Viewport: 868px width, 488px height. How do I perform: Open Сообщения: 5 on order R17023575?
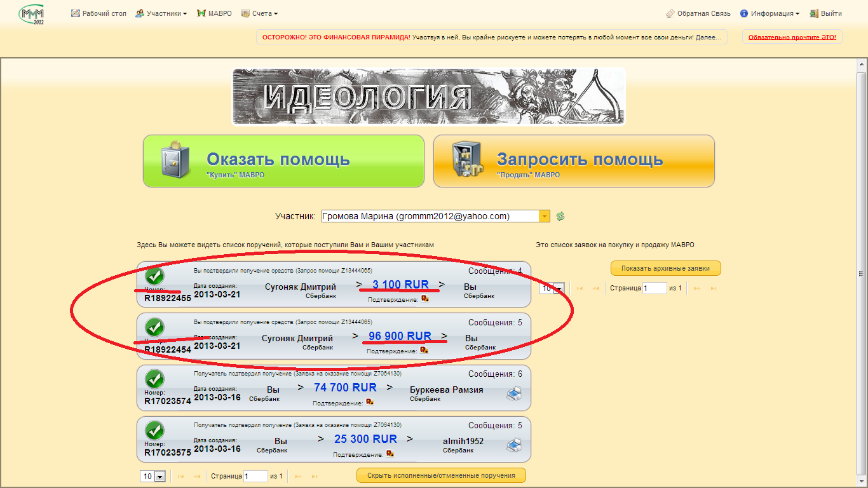[495, 426]
